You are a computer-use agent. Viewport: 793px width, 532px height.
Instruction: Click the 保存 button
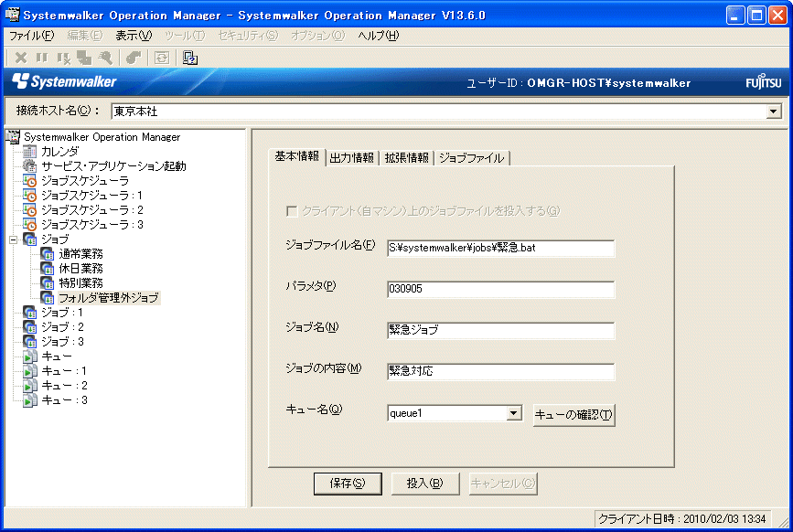pos(348,484)
